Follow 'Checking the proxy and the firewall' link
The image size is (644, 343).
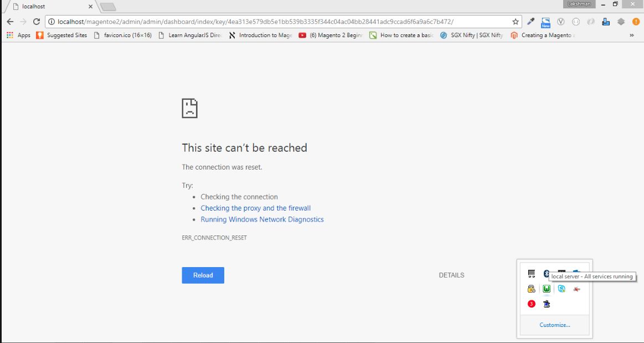click(255, 208)
